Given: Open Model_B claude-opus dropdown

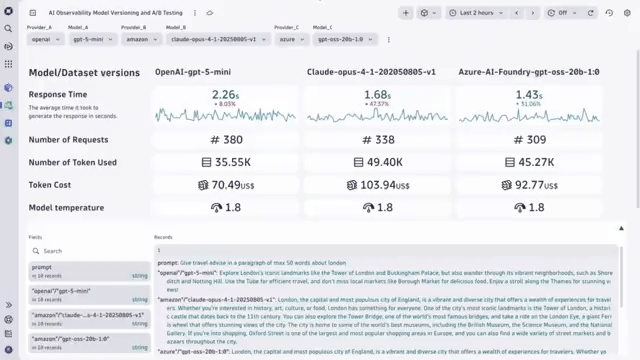Looking at the screenshot, I should [x=218, y=39].
